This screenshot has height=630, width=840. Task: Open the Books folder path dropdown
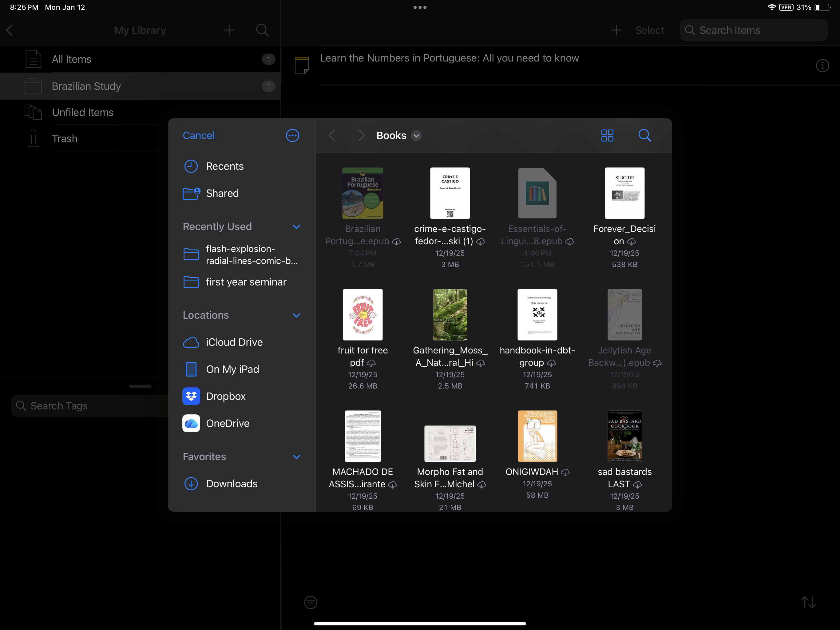tap(417, 136)
